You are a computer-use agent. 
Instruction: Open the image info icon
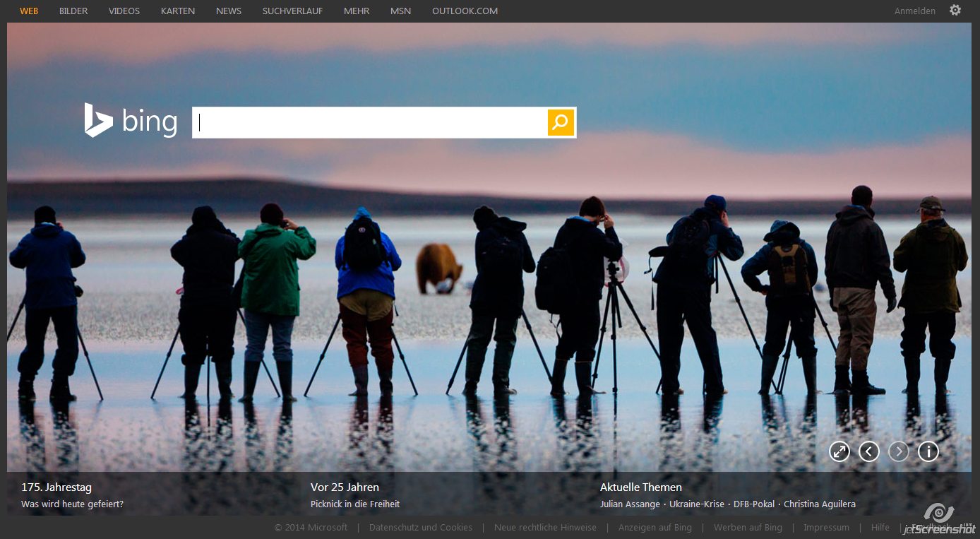928,451
